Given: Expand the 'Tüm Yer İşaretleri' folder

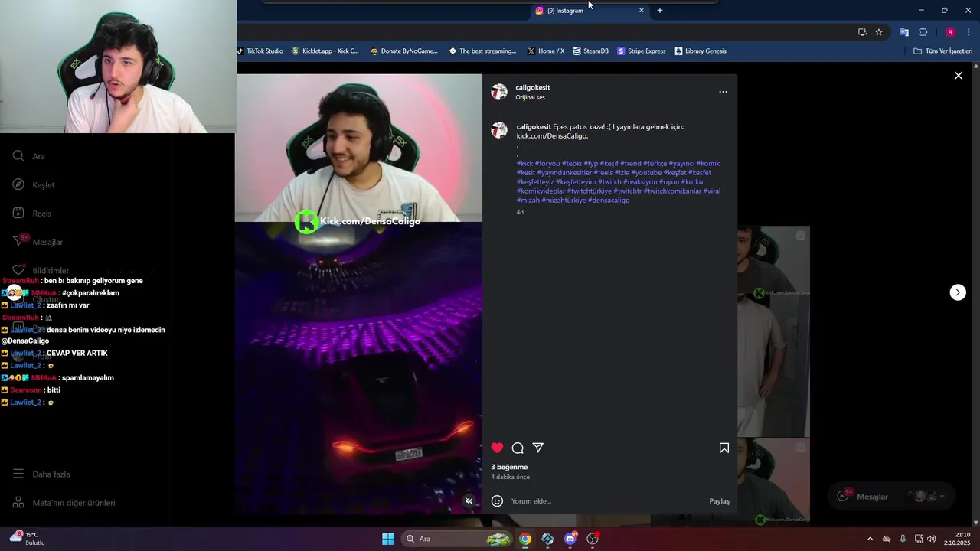Looking at the screenshot, I should coord(943,51).
